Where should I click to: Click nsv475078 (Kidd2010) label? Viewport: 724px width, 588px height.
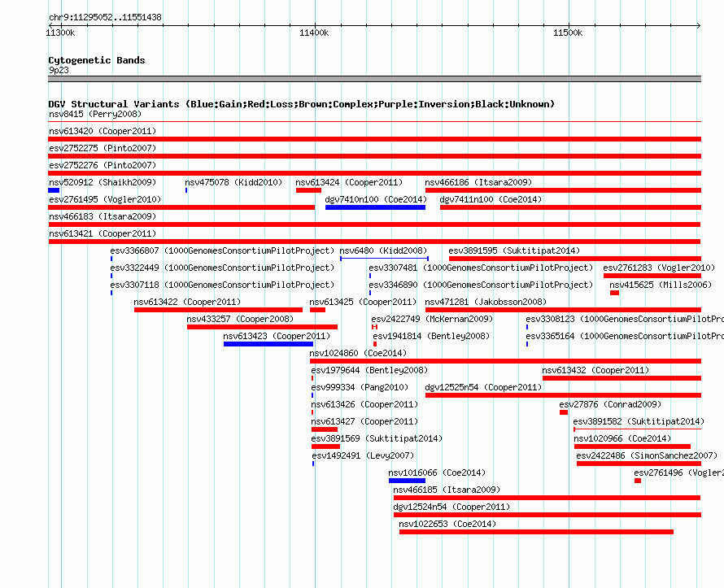point(233,182)
